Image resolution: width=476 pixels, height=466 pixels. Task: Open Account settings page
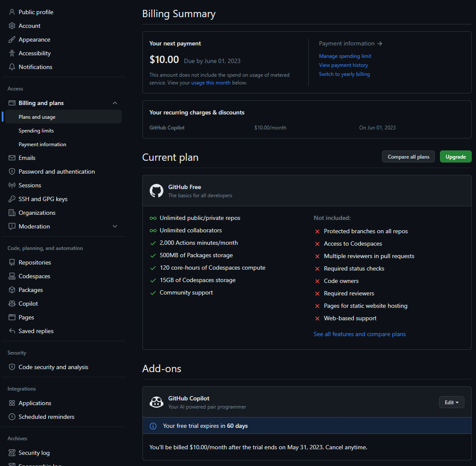(x=30, y=26)
